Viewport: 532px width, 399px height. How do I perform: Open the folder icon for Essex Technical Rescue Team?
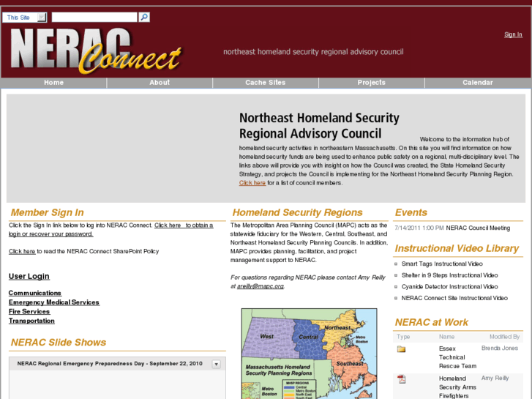401,348
